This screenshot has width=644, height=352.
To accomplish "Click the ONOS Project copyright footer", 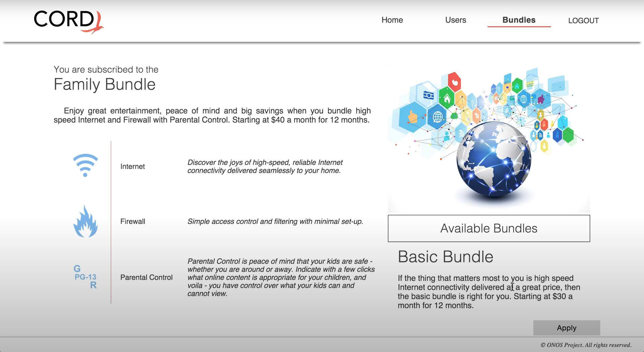I will 586,345.
